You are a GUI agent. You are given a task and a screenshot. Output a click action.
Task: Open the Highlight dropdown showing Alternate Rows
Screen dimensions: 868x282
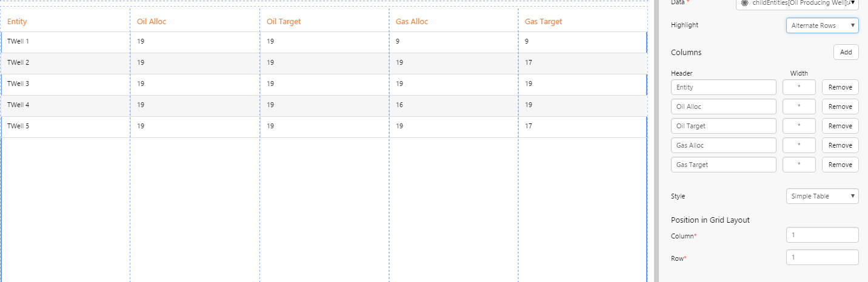[x=822, y=25]
